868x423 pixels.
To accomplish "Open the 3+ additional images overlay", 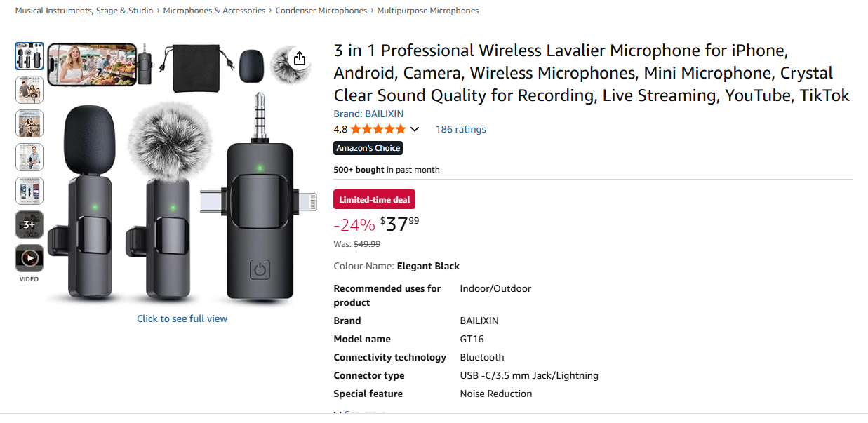I will click(29, 224).
